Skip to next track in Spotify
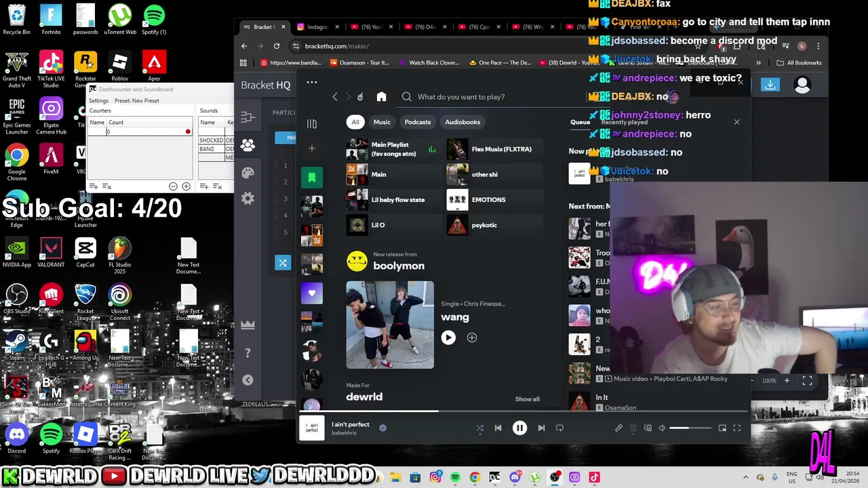This screenshot has width=868, height=488. (541, 428)
